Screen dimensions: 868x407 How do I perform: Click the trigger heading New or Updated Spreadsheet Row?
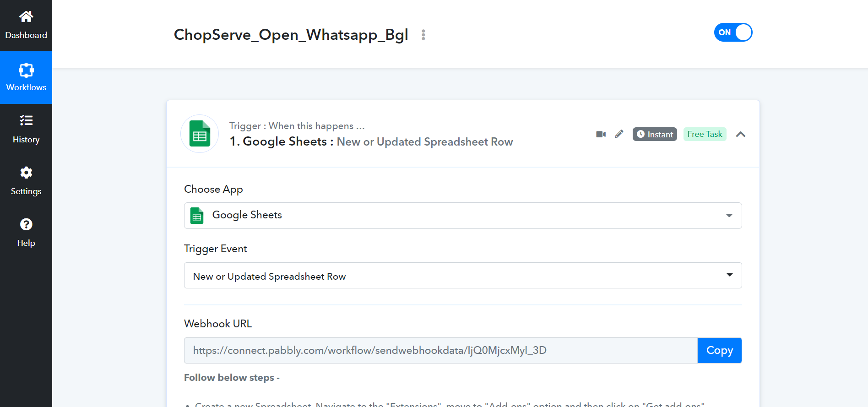pyautogui.click(x=425, y=142)
